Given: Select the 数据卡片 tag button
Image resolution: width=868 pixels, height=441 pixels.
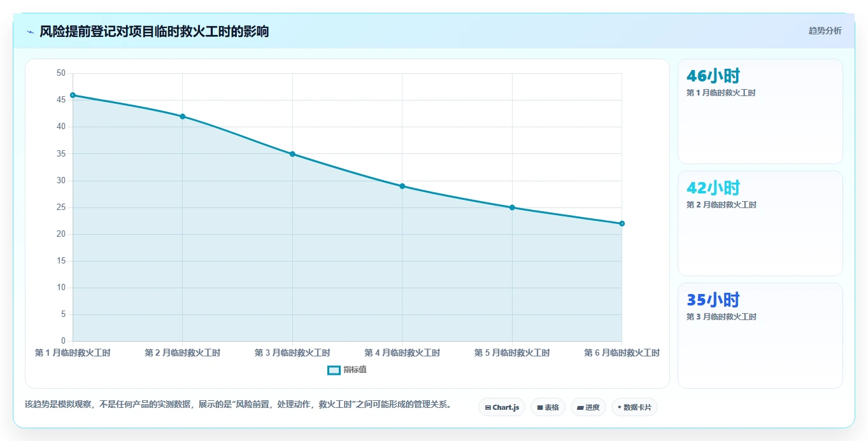Looking at the screenshot, I should [634, 407].
